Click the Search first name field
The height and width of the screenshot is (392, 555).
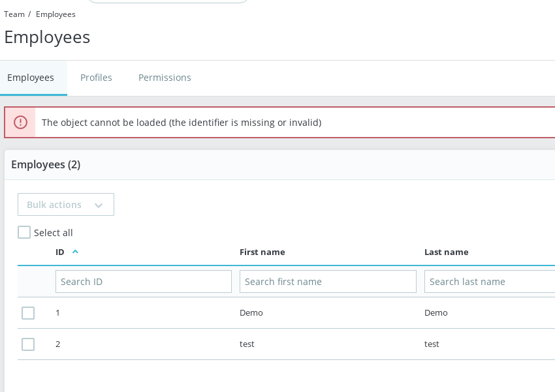pos(328,281)
